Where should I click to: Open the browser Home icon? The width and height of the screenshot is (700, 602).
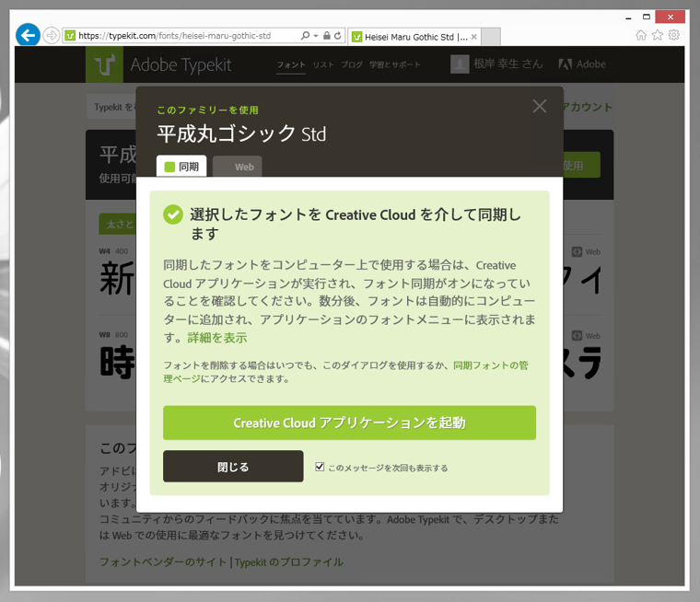[641, 35]
